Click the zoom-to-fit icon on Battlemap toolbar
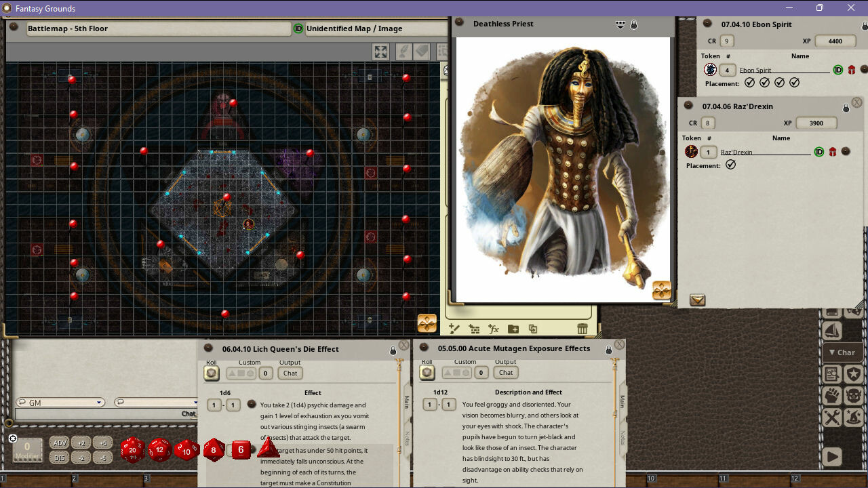 pos(380,51)
